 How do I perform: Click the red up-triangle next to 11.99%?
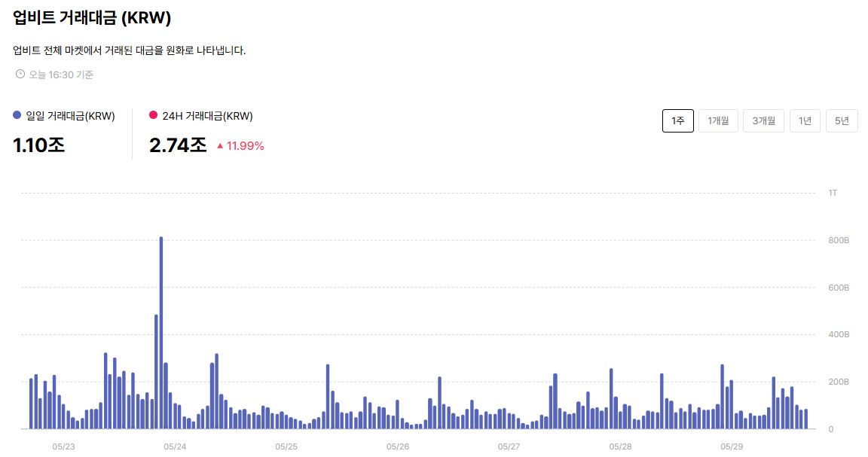[x=220, y=146]
